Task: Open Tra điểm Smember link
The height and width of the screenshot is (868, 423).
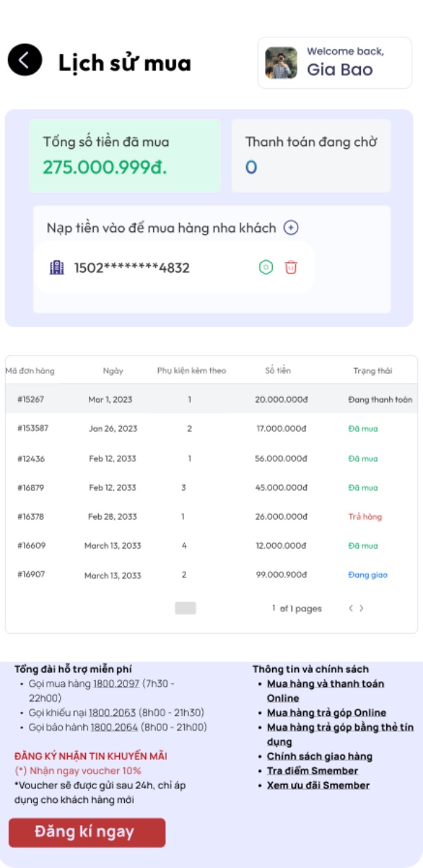Action: coord(312,771)
